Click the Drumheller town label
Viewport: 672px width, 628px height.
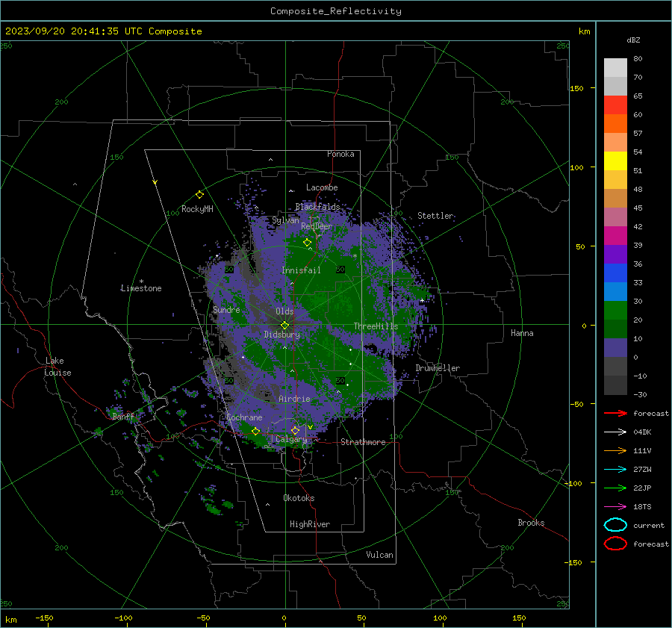438,368
